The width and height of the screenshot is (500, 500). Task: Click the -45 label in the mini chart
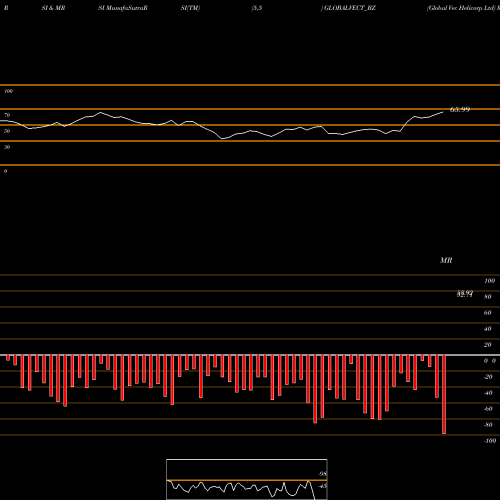tap(322, 486)
